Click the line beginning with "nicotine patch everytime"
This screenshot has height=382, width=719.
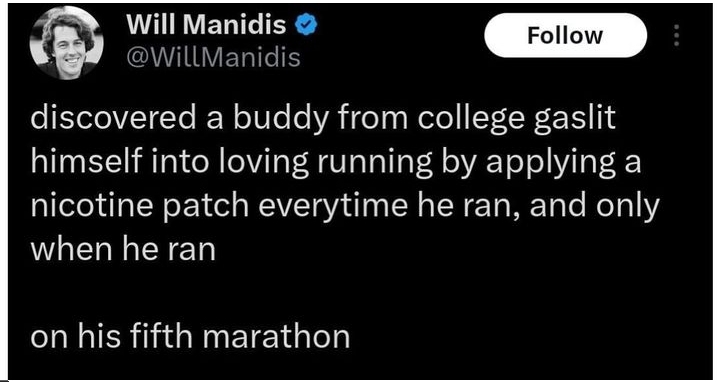point(345,206)
